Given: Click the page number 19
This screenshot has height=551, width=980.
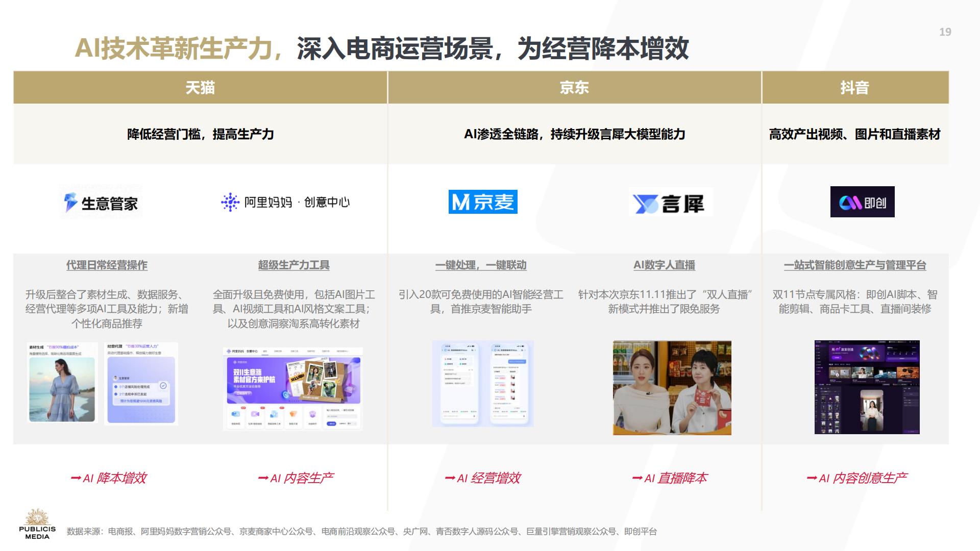Looking at the screenshot, I should click(x=945, y=32).
